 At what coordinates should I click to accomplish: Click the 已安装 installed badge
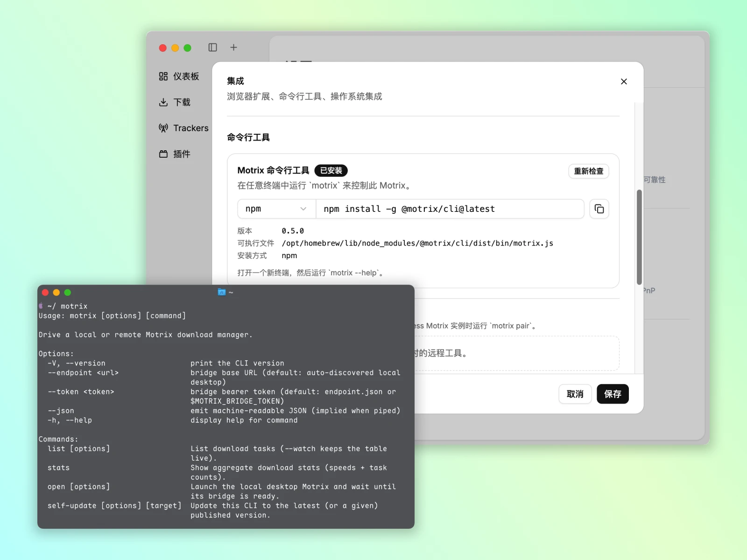[x=331, y=171]
